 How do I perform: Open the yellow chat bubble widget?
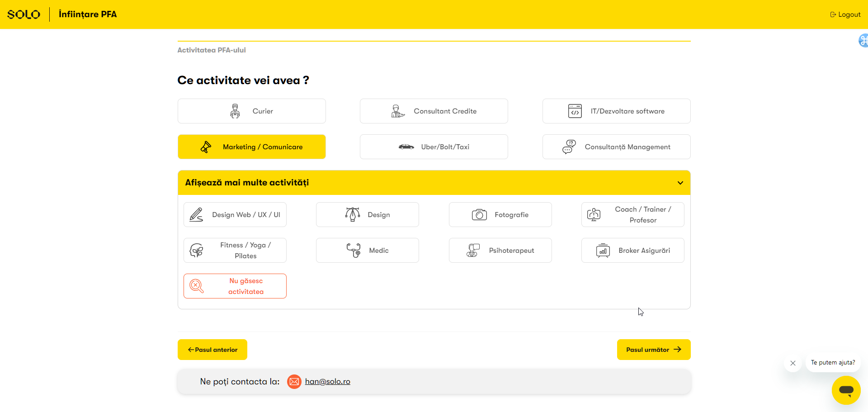tap(846, 390)
